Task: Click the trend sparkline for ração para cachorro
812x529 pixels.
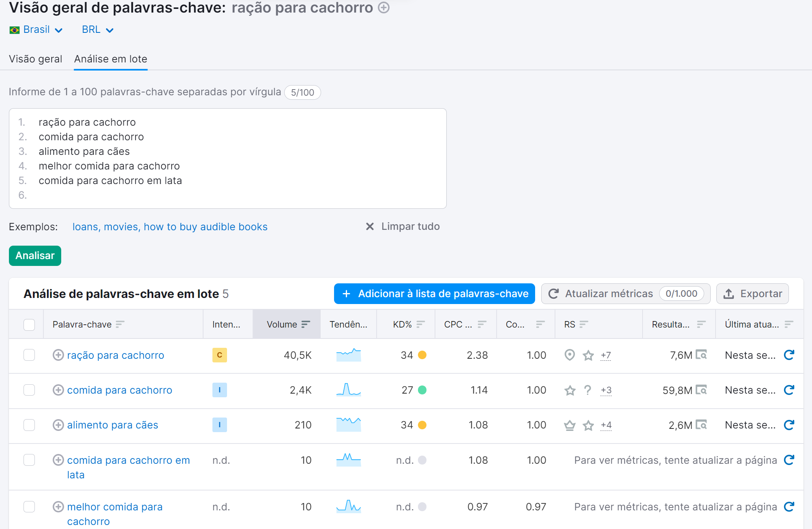Action: (x=348, y=355)
